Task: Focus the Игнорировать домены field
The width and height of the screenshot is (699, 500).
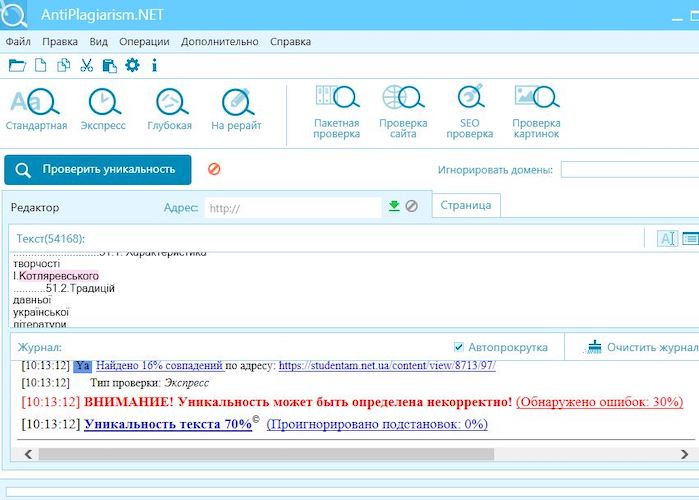Action: point(630,170)
